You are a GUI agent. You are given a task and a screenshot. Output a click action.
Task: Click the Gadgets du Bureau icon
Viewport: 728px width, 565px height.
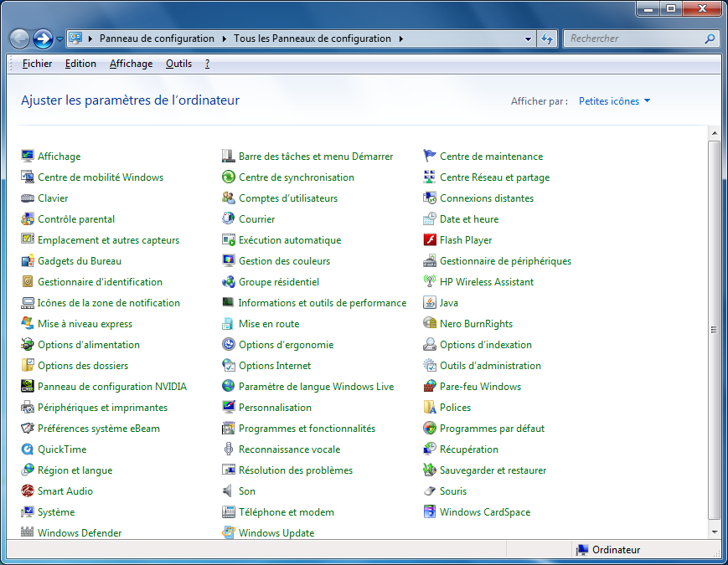click(x=28, y=260)
